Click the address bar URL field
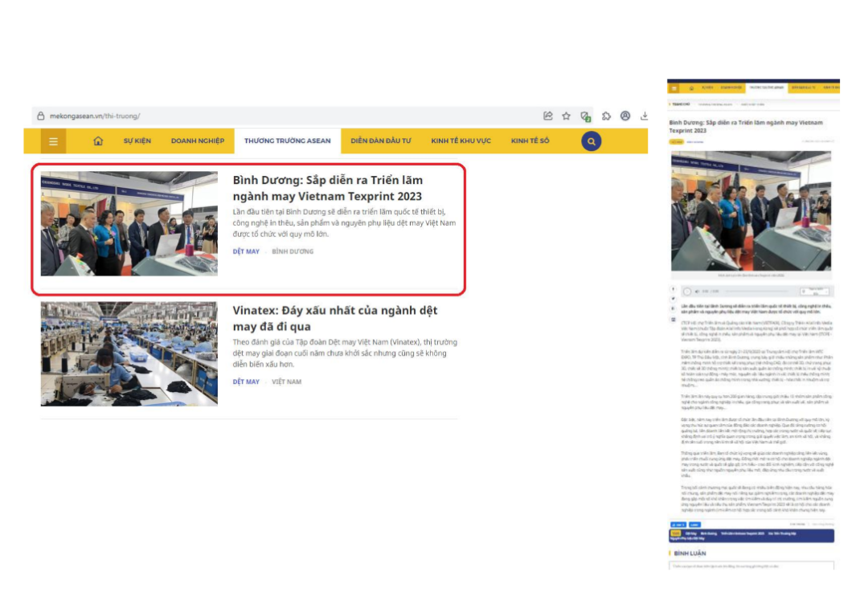The image size is (868, 600). click(241, 116)
